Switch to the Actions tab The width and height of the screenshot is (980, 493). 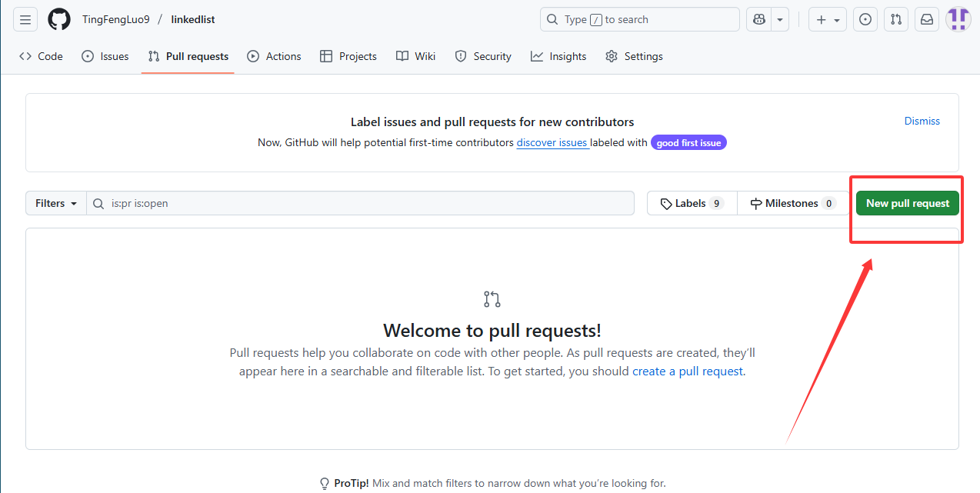coord(274,56)
